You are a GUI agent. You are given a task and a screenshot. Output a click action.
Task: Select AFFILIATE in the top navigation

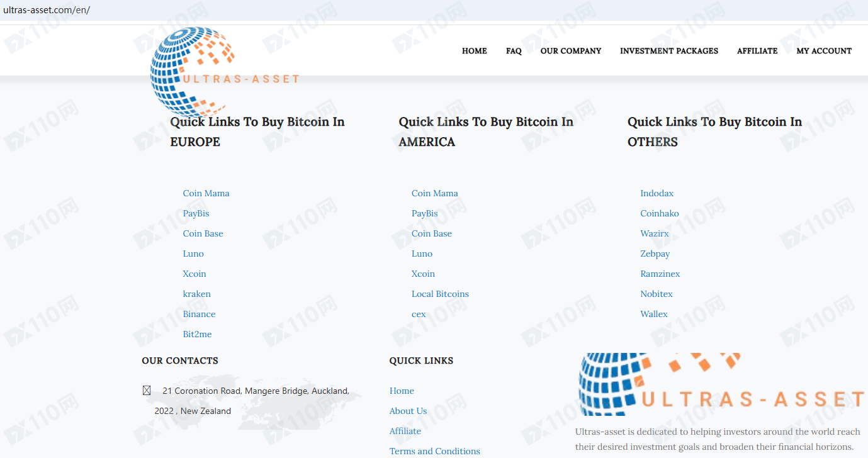pyautogui.click(x=757, y=51)
